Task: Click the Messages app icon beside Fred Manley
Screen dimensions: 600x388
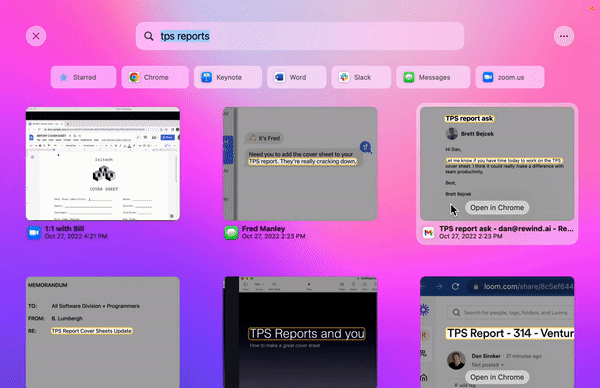Action: point(231,233)
